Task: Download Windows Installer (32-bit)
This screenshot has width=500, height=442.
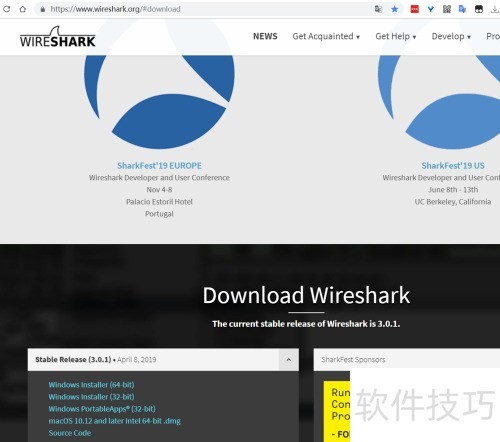Action: point(91,397)
